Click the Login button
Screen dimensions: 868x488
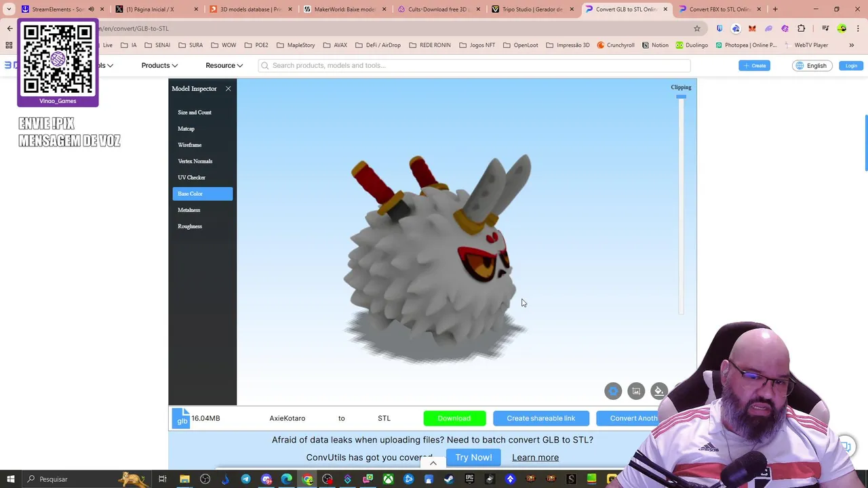(x=851, y=66)
